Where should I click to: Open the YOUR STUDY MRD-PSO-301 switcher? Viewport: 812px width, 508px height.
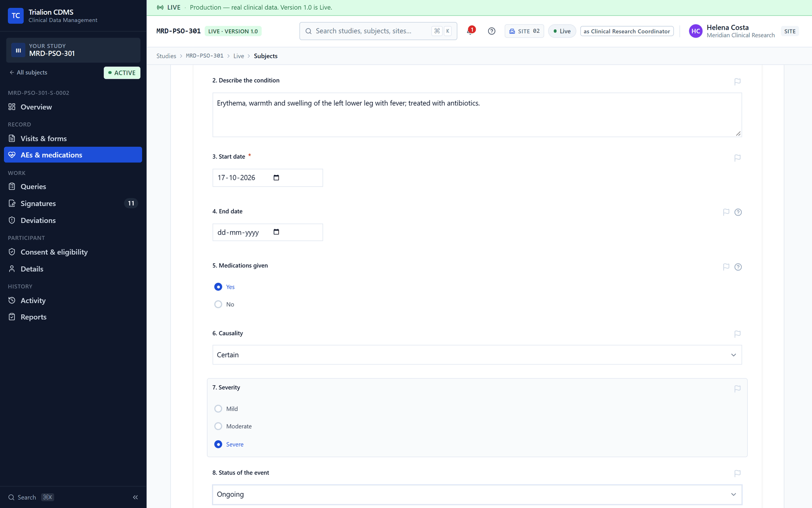pos(73,50)
